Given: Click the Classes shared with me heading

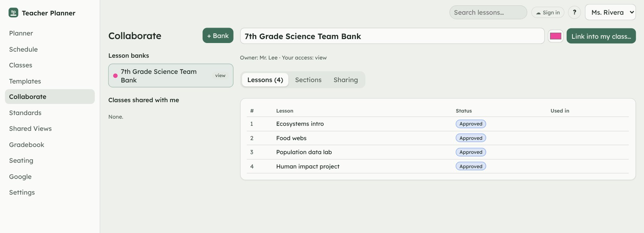Looking at the screenshot, I should [x=144, y=100].
